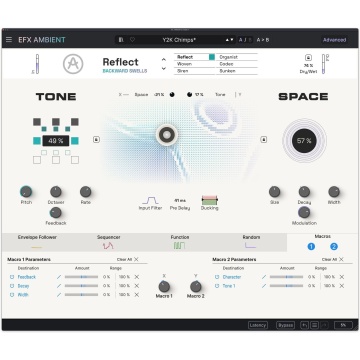Toggle power icon for Width destination
The height and width of the screenshot is (360, 360).
(12, 295)
